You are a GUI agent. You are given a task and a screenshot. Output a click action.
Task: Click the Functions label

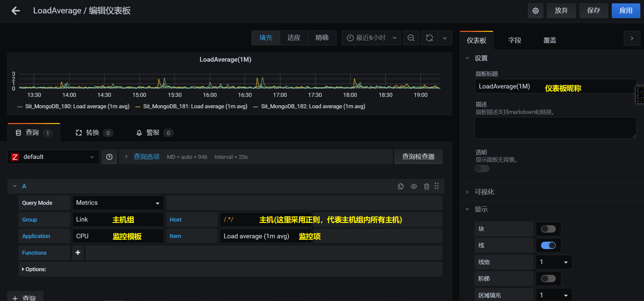(x=34, y=253)
